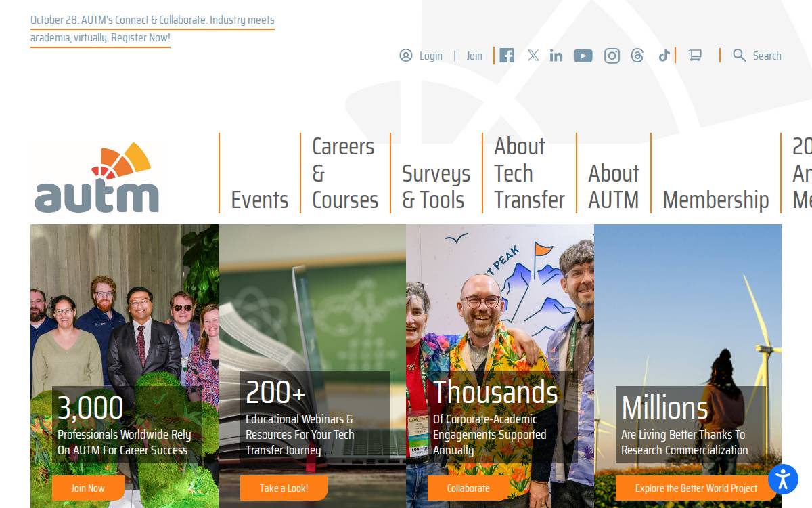Click the Join Now button
This screenshot has height=508, width=812.
pos(88,488)
